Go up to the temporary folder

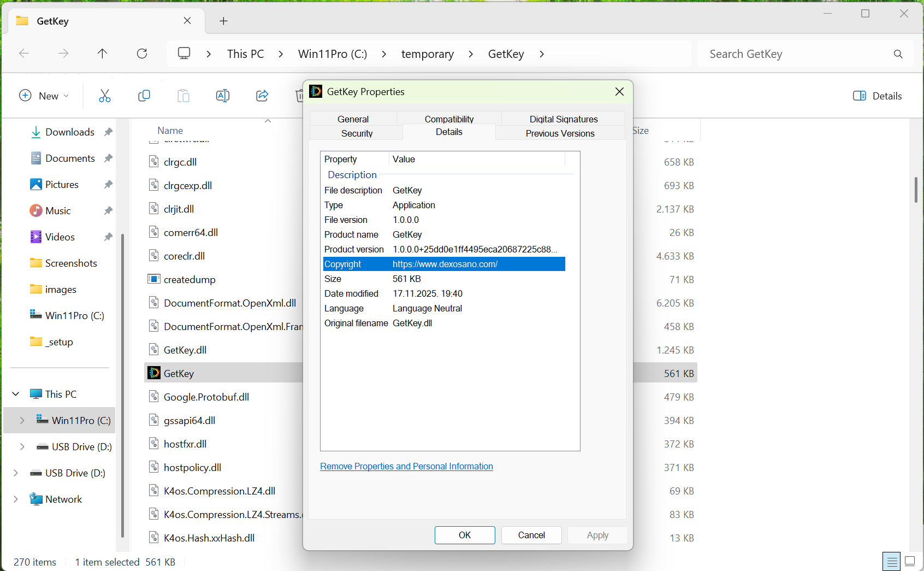[102, 54]
